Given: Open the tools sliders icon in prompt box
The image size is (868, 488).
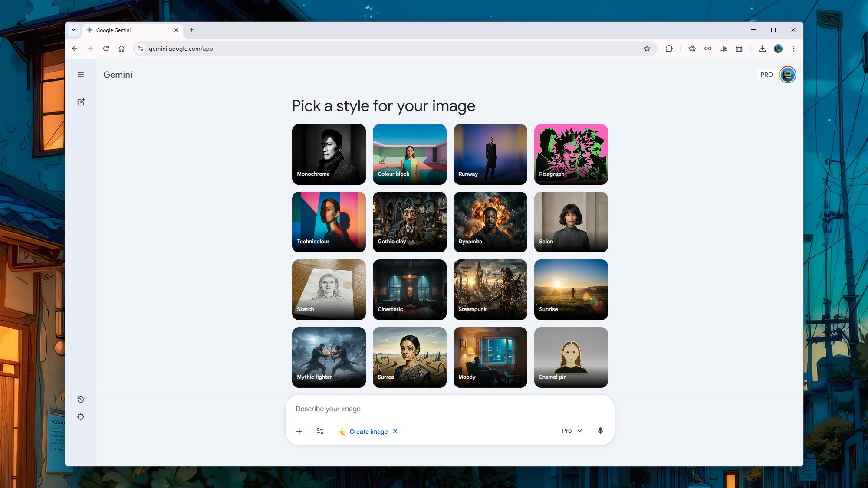Looking at the screenshot, I should (x=320, y=431).
